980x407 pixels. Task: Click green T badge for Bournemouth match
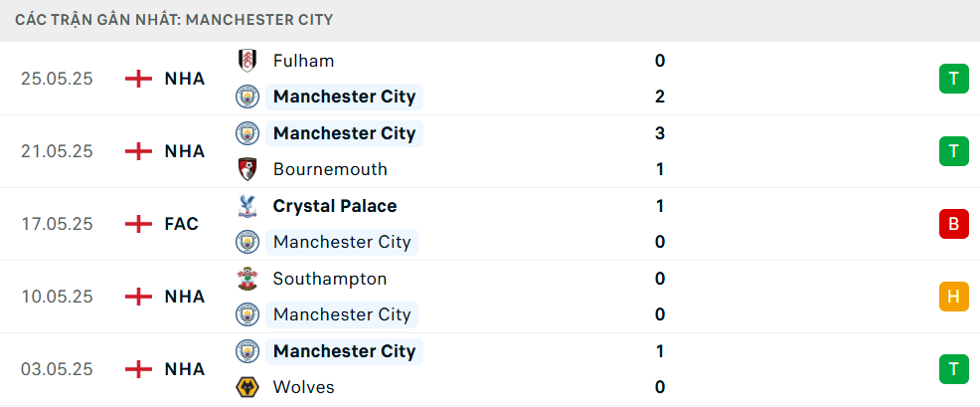pyautogui.click(x=953, y=151)
